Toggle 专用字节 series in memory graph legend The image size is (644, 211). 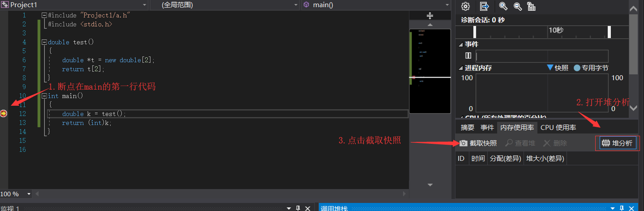point(591,68)
